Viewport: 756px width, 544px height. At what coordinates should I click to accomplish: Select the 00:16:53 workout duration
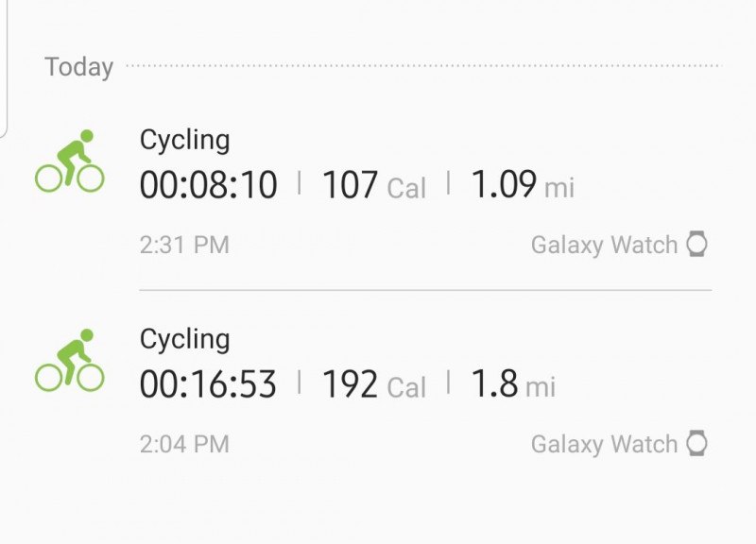pos(209,384)
